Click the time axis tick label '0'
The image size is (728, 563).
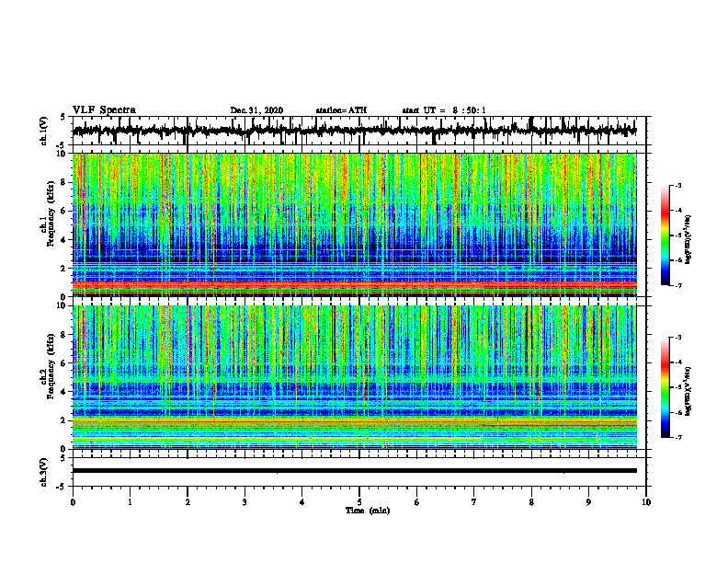[x=73, y=502]
